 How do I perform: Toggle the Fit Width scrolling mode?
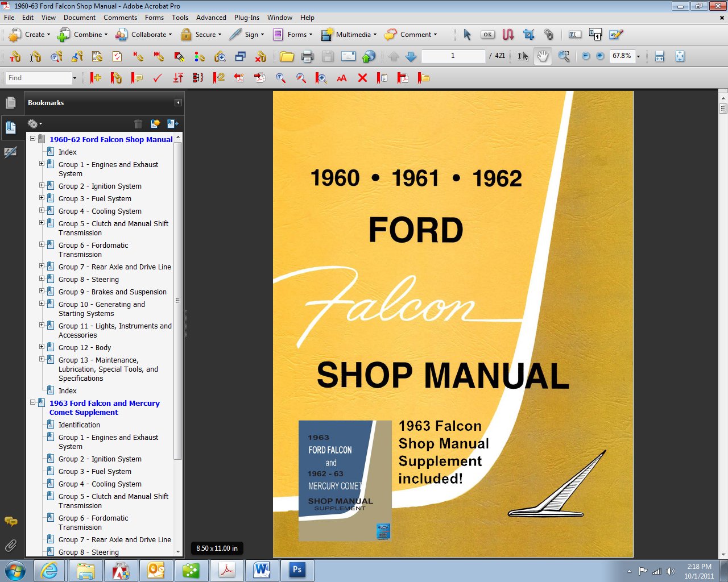point(659,56)
